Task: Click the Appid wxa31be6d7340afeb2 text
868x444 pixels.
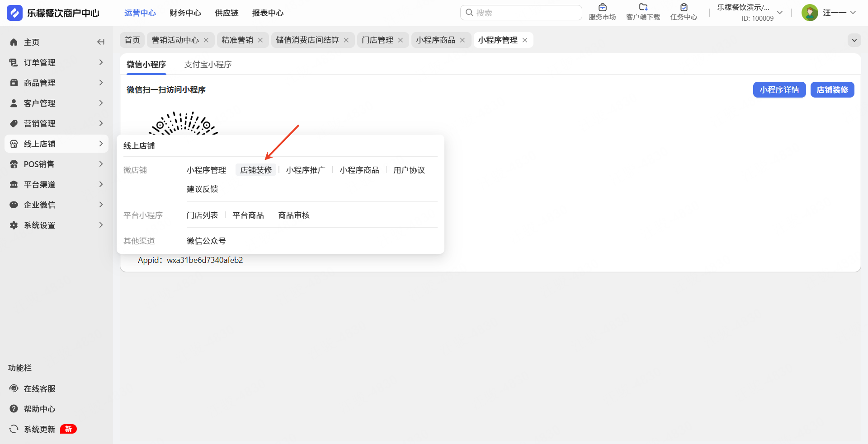Action: pyautogui.click(x=190, y=260)
